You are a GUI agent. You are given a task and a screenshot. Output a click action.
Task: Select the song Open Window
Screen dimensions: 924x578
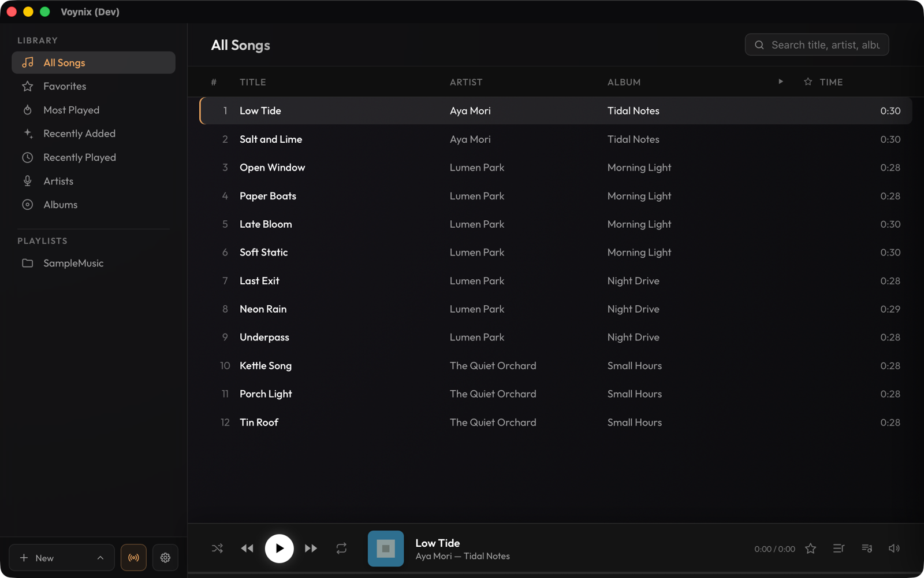[x=556, y=168]
